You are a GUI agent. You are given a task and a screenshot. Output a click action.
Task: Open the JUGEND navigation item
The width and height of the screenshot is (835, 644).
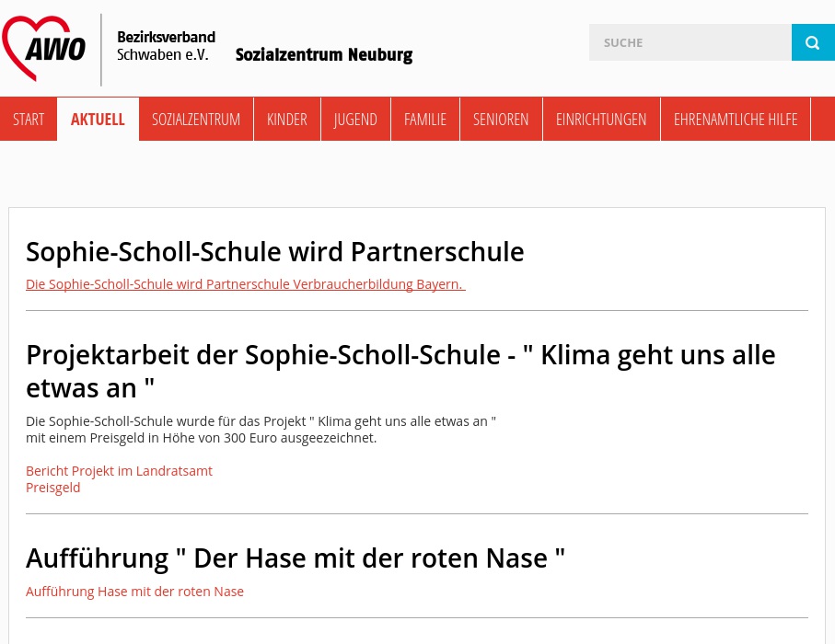click(x=355, y=119)
